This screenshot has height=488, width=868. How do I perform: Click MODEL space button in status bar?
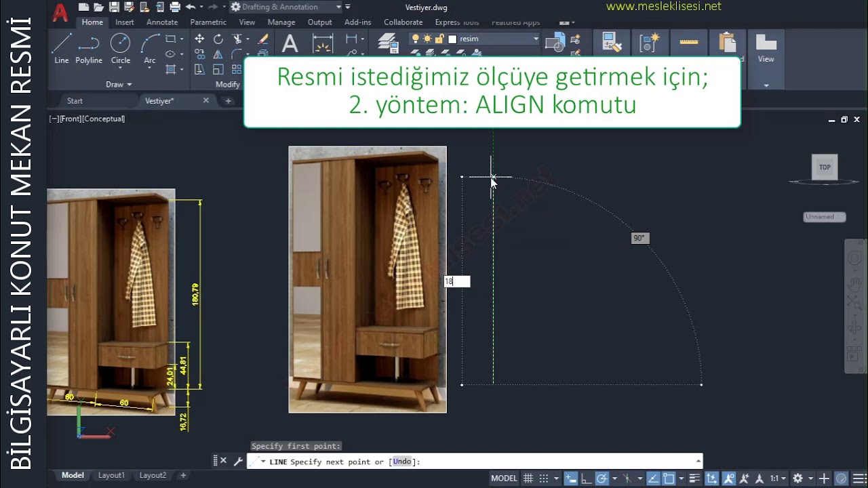pyautogui.click(x=504, y=479)
